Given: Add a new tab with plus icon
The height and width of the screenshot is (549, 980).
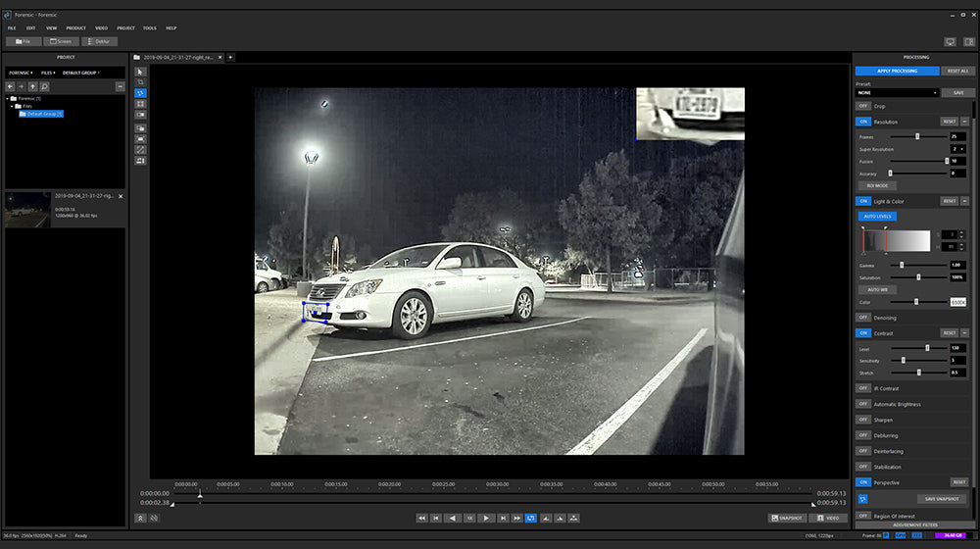Looking at the screenshot, I should 230,58.
